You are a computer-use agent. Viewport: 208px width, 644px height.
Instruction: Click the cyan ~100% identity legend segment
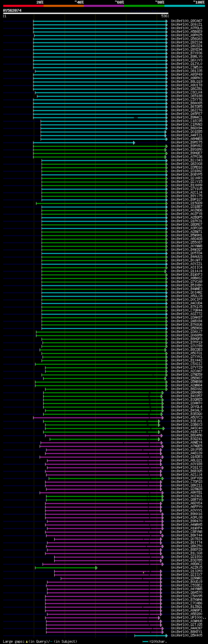185,6
